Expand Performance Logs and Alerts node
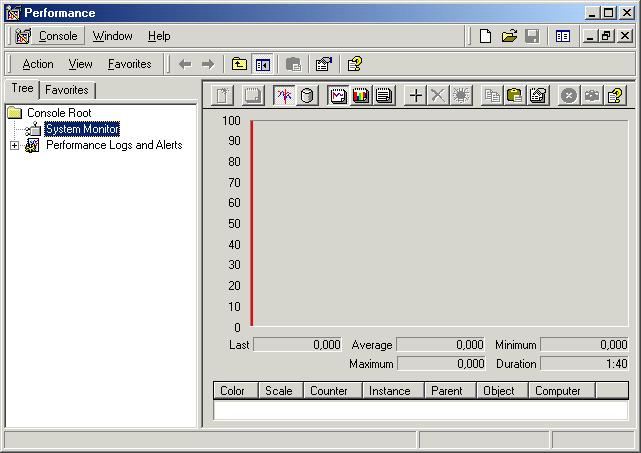Screen dimensions: 641x453 coord(14,145)
